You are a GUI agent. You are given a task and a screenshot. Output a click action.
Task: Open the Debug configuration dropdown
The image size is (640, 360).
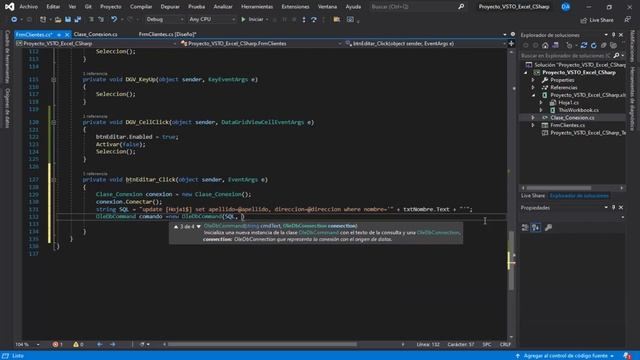[164, 19]
